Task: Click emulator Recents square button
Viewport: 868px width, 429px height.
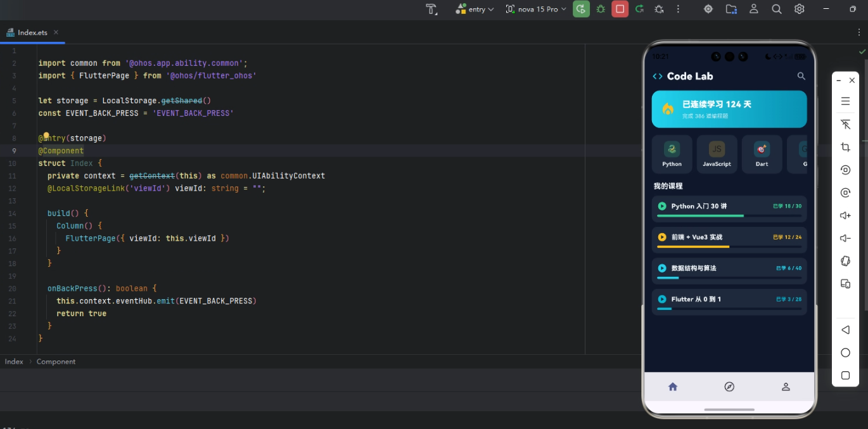Action: 845,376
